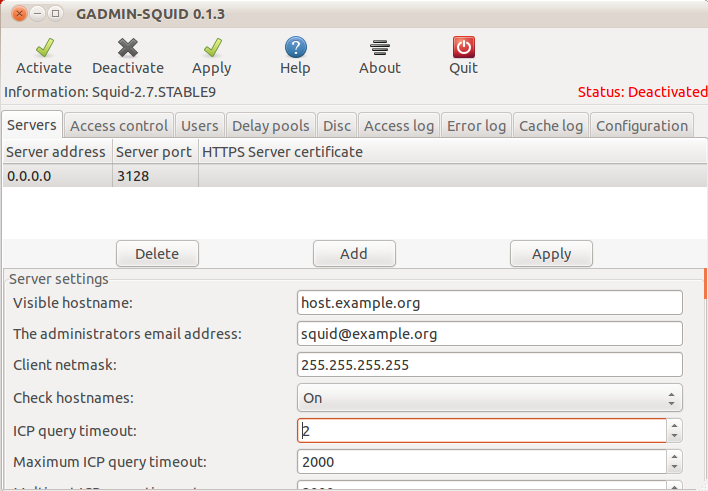Viewport: 708px width, 491px height.
Task: Sort by Server port column header
Action: coord(155,152)
